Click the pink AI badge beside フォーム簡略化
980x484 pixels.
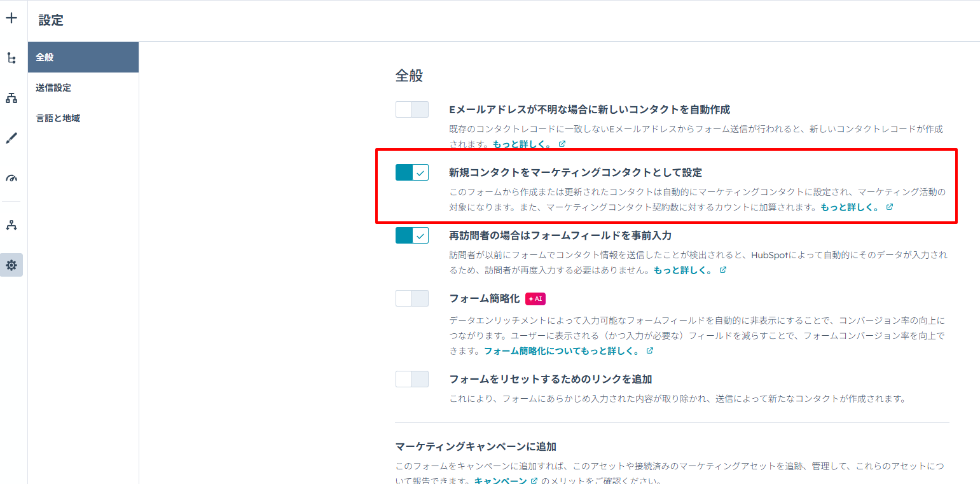pyautogui.click(x=535, y=299)
